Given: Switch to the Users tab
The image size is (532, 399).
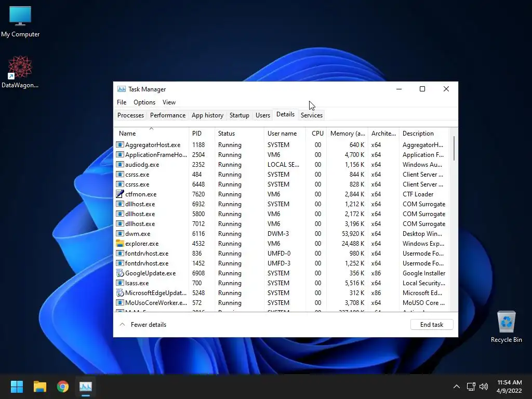Looking at the screenshot, I should pyautogui.click(x=262, y=115).
